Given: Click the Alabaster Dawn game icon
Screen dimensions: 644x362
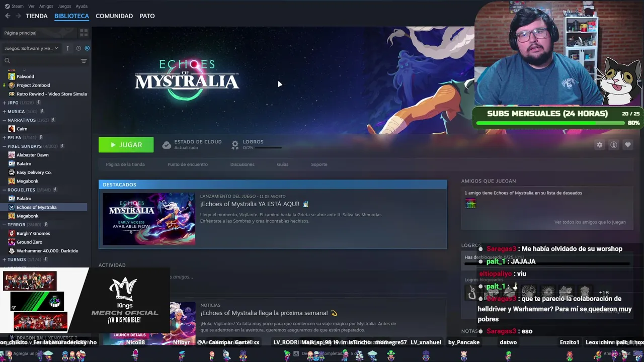Looking at the screenshot, I should pos(12,155).
